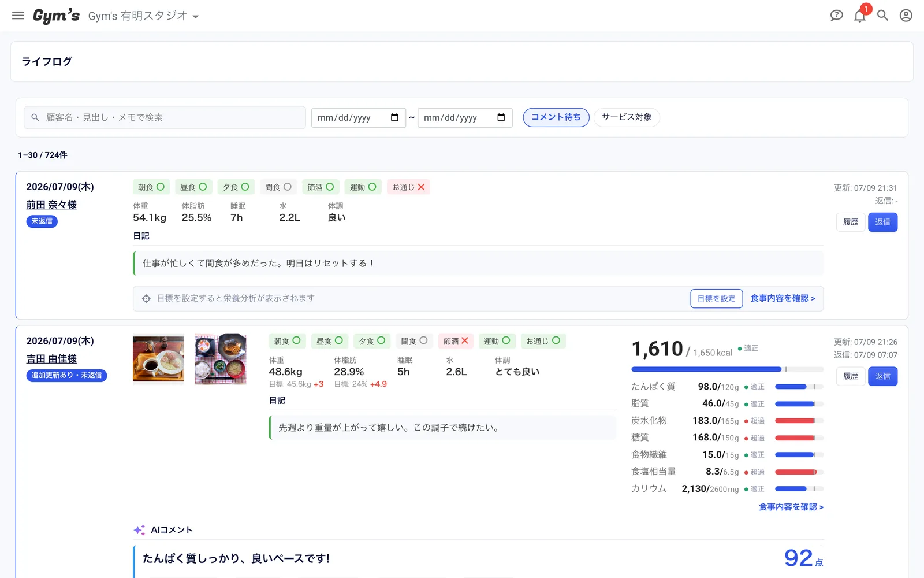
Task: Click the 炭水化物 progress bar
Action: tap(799, 421)
